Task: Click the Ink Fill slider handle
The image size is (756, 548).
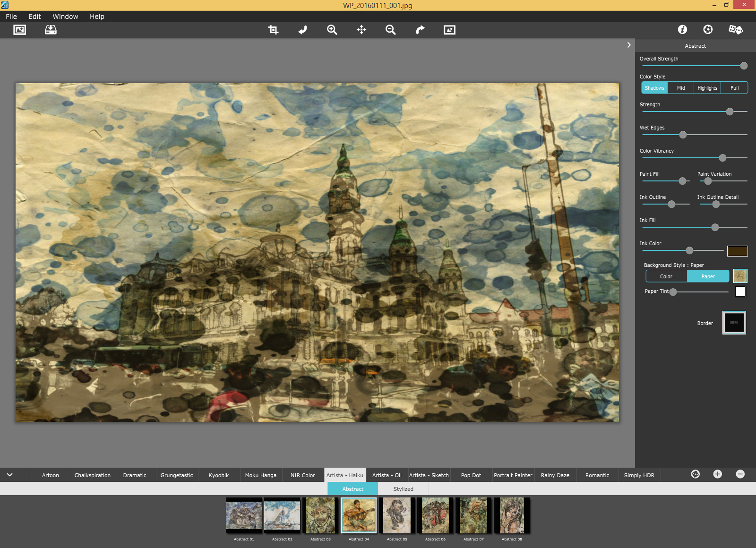Action: pos(715,227)
